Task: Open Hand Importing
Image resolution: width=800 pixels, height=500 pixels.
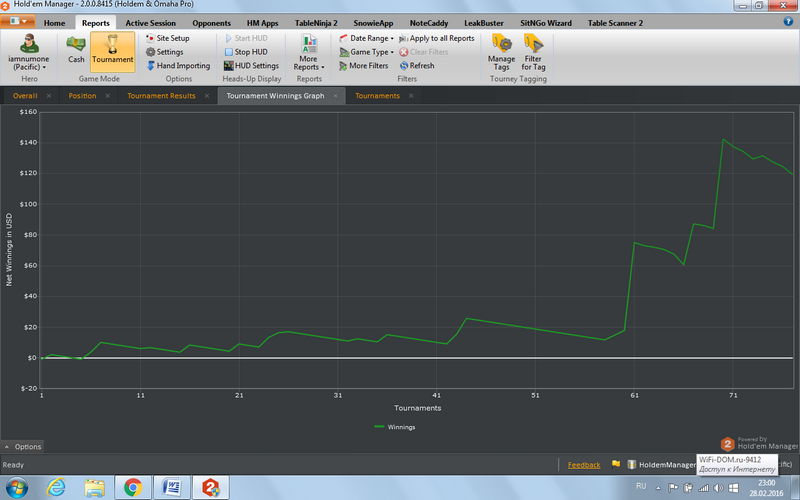Action: click(177, 66)
